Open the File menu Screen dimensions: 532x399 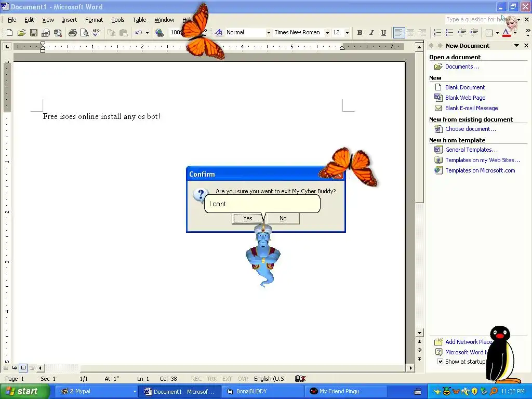coord(12,20)
